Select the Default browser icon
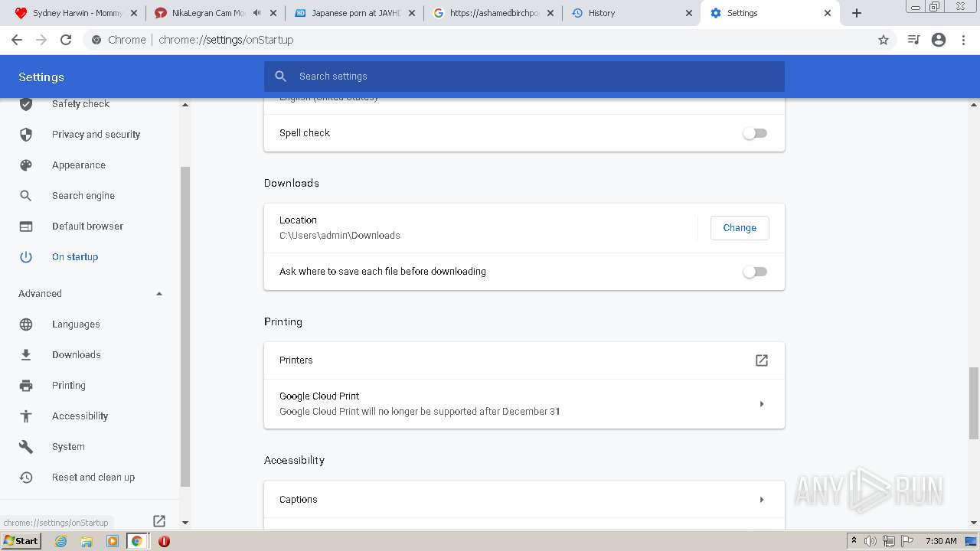 click(26, 227)
